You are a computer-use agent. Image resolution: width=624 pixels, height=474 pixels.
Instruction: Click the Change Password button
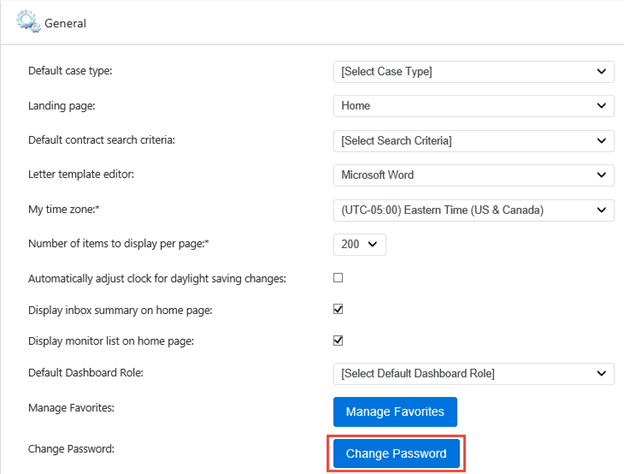pyautogui.click(x=396, y=453)
